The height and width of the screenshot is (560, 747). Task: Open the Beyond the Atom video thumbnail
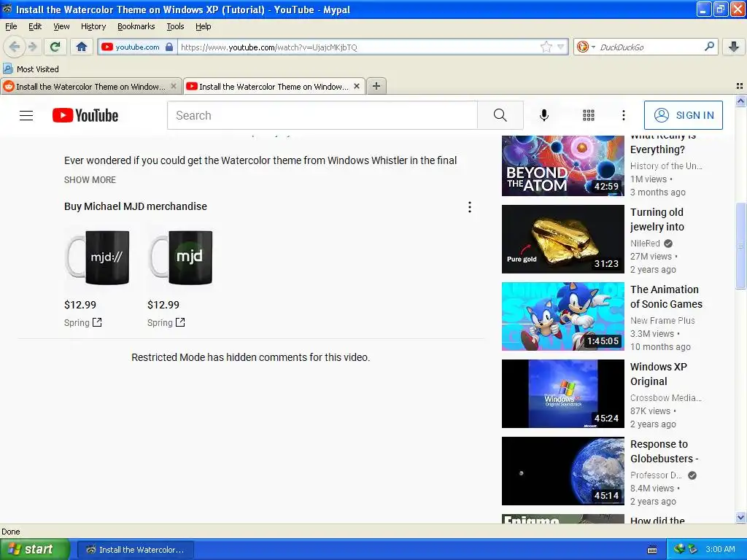pos(562,166)
